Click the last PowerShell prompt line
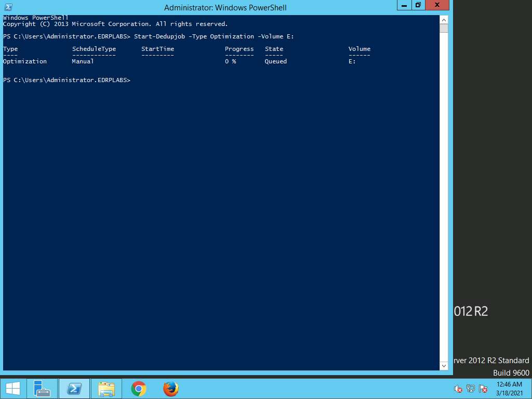Viewport: 532px width, 399px height. pos(67,80)
